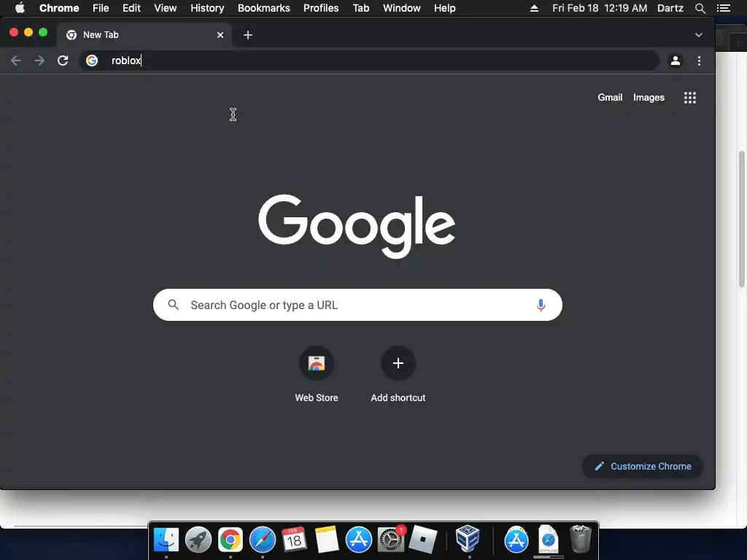Open Finder from the Dock
This screenshot has width=747, height=560.
(x=166, y=540)
